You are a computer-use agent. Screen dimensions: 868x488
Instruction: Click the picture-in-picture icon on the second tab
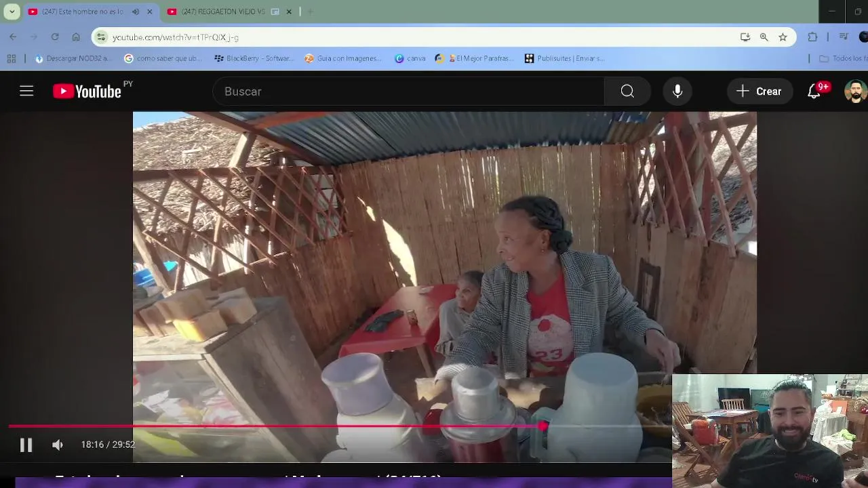tap(275, 12)
